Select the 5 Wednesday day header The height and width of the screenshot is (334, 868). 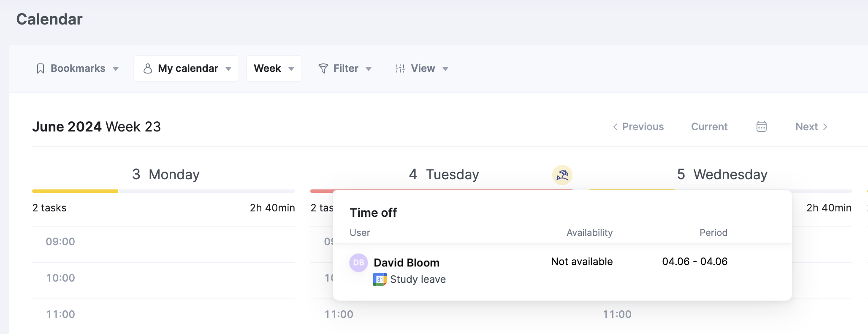click(x=722, y=174)
